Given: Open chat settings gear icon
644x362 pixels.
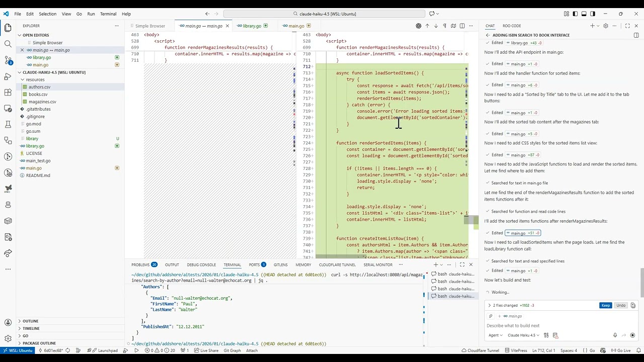Looking at the screenshot, I should (x=606, y=26).
